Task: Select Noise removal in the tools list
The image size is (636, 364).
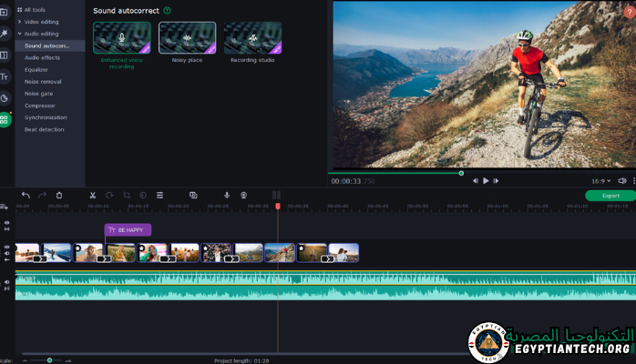Action: [x=43, y=81]
